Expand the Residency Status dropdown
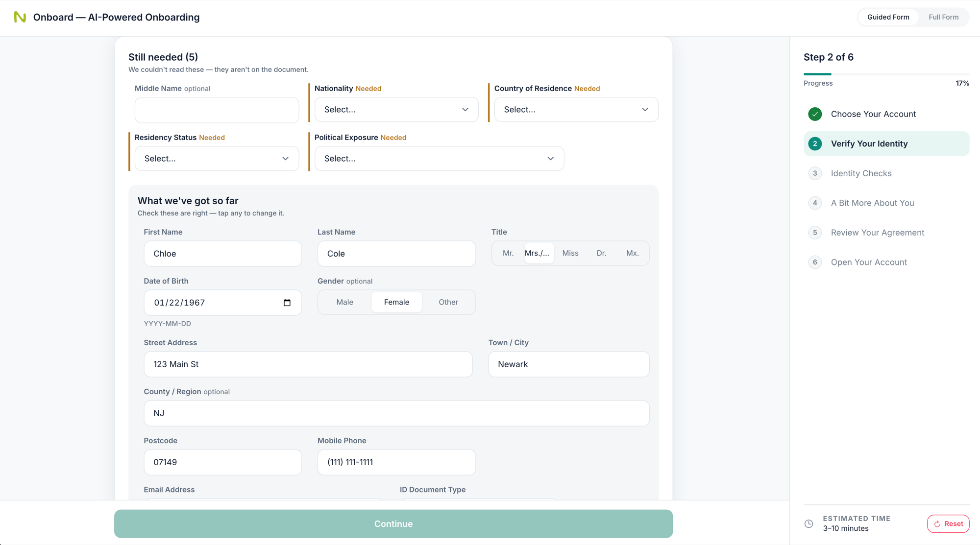This screenshot has height=545, width=980. click(217, 159)
